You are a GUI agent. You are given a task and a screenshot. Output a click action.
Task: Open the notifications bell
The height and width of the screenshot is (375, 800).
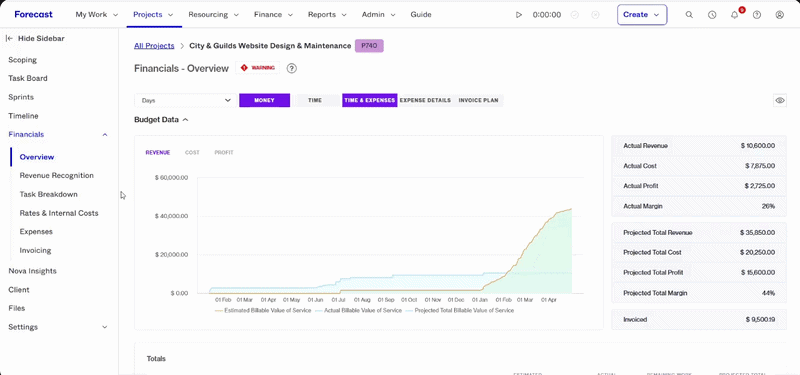pos(735,15)
